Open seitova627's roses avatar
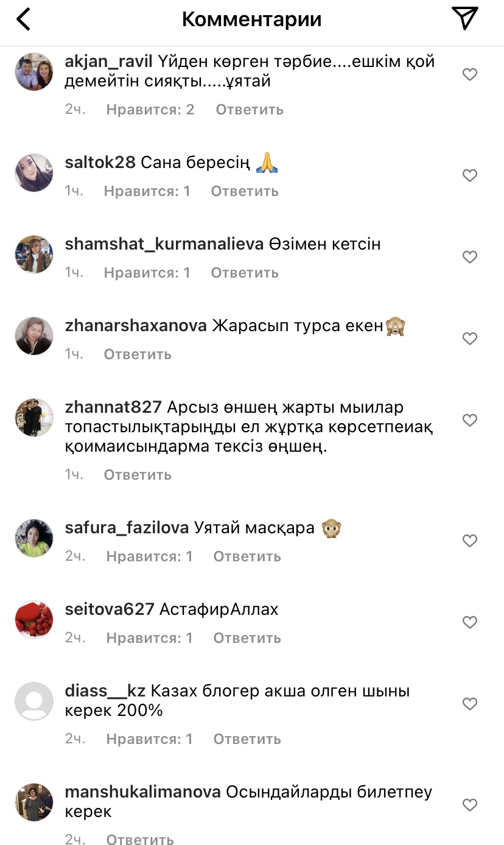The height and width of the screenshot is (845, 504). coord(34,620)
